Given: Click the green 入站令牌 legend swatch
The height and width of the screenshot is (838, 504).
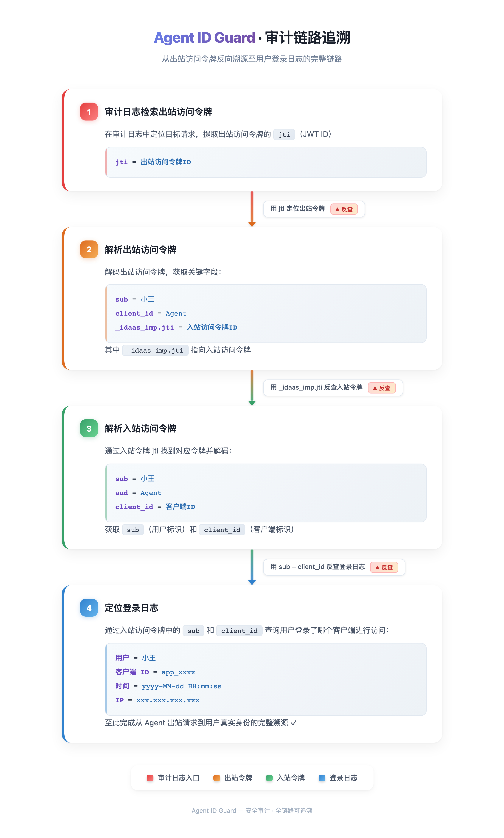Looking at the screenshot, I should [269, 778].
